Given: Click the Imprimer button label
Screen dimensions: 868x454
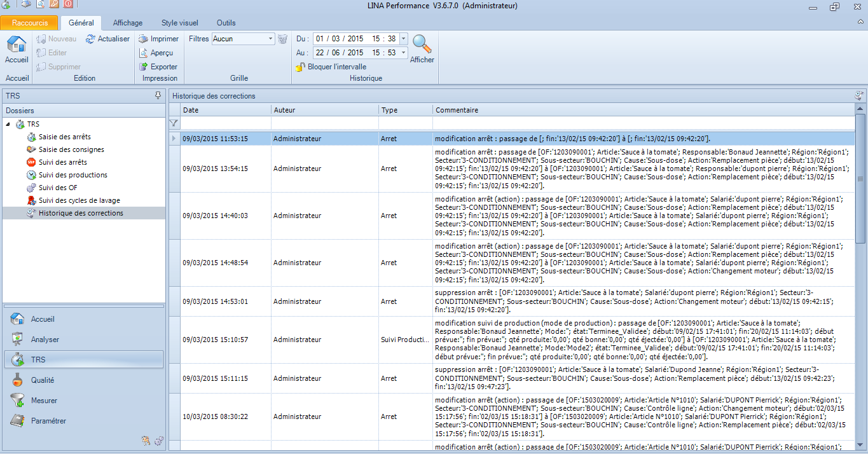Looking at the screenshot, I should coord(165,39).
